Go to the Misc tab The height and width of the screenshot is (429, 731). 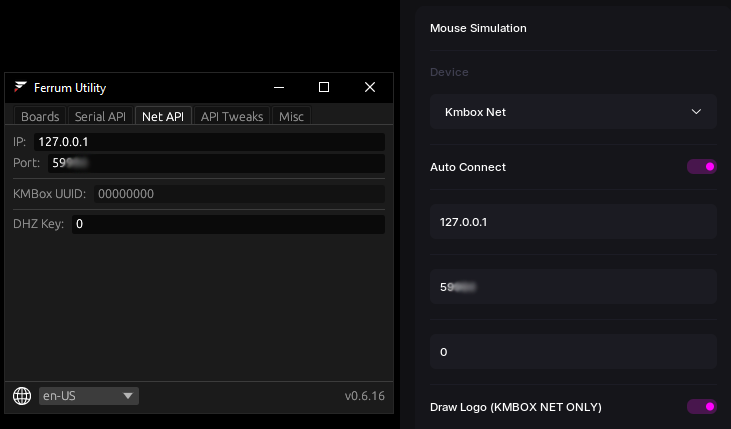(x=292, y=116)
